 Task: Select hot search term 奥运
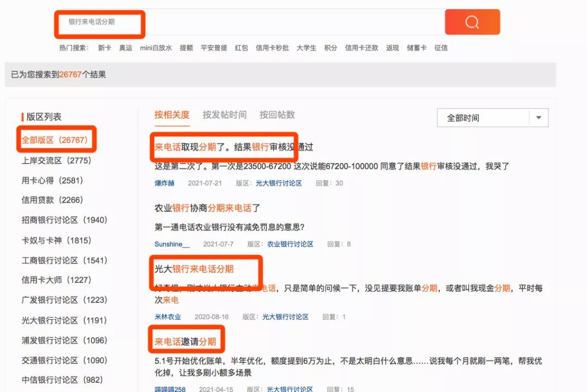(126, 48)
